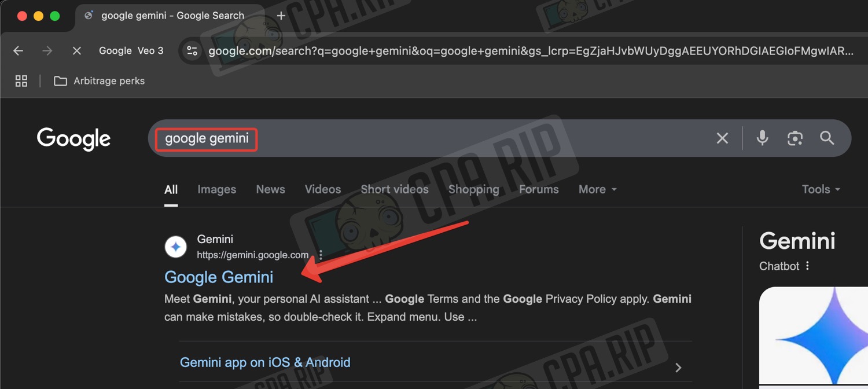Expand the More search filters dropdown

click(x=598, y=189)
